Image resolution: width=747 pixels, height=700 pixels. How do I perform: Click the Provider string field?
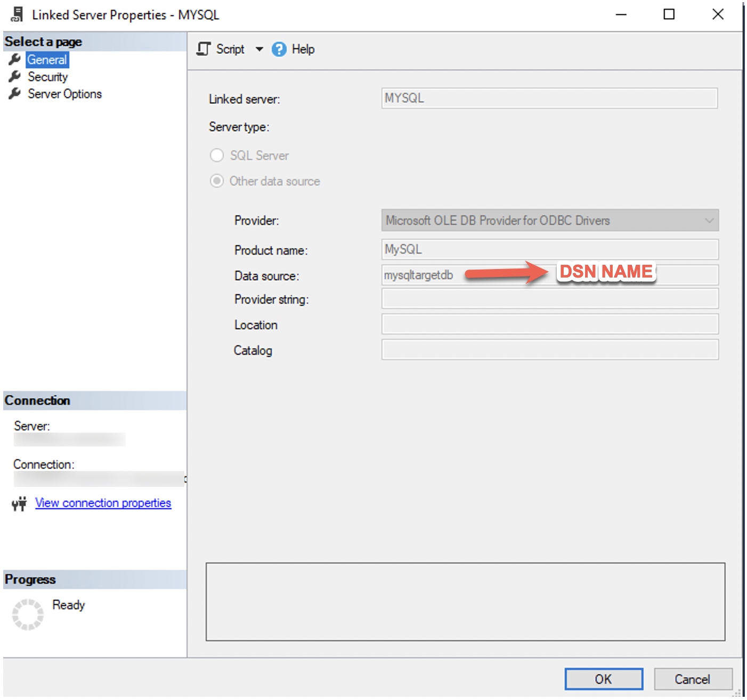point(550,298)
